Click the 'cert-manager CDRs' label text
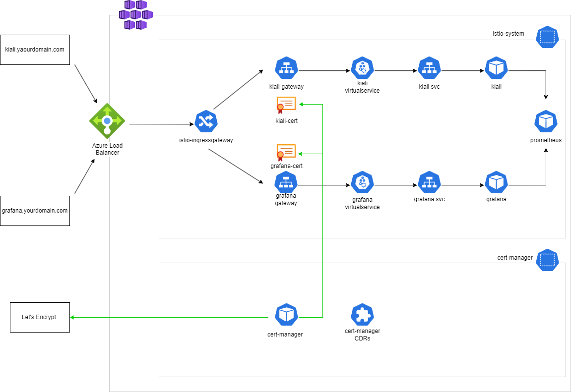Image resolution: width=571 pixels, height=392 pixels. 362,335
